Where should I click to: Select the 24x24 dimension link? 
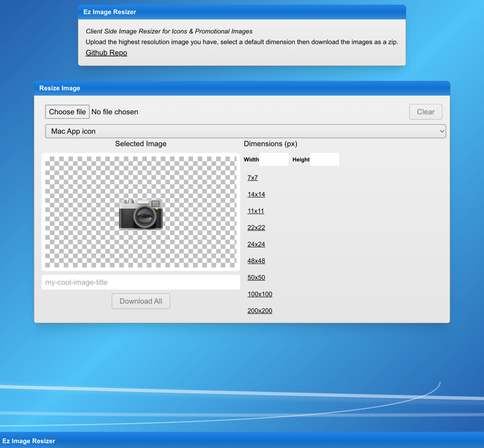[256, 244]
